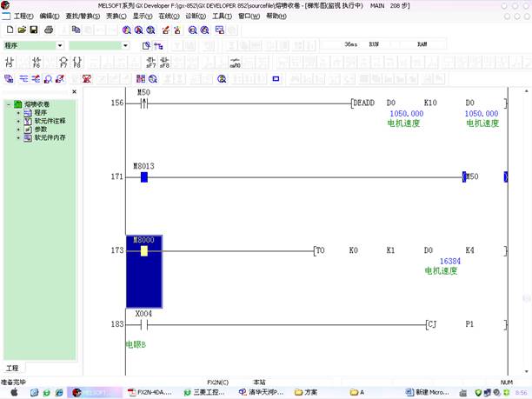Select the 软元件内存 tree item
Image resolution: width=532 pixels, height=399 pixels.
(50, 137)
